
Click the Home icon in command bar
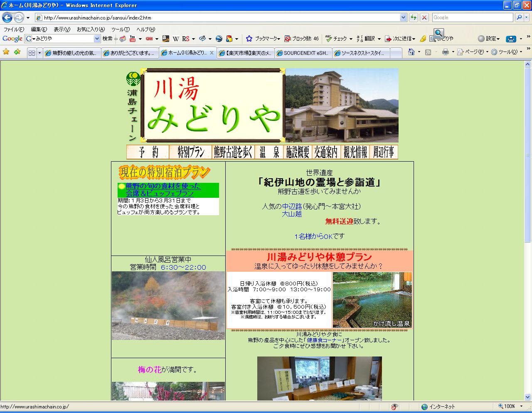click(x=411, y=52)
